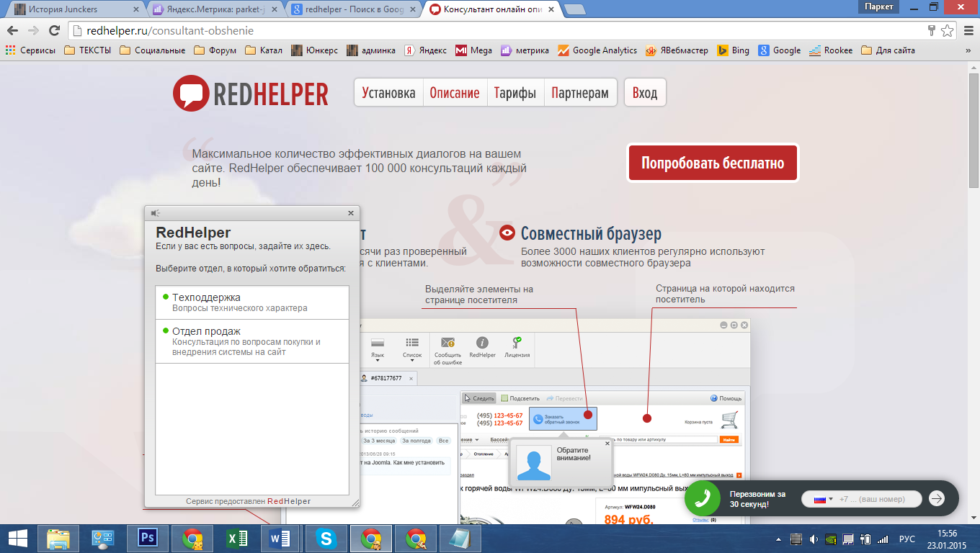
Task: Open the Установка menu item
Action: [x=388, y=93]
